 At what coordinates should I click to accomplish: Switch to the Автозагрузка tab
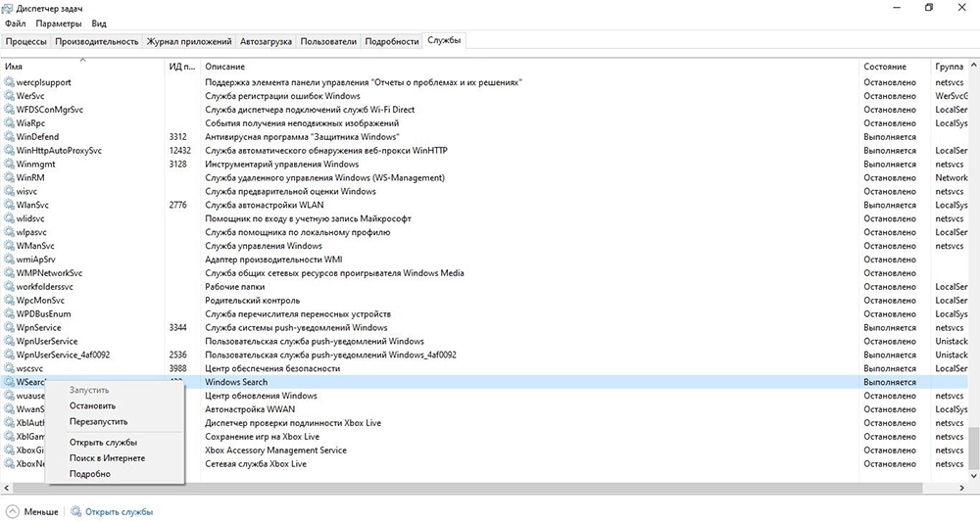click(x=266, y=42)
